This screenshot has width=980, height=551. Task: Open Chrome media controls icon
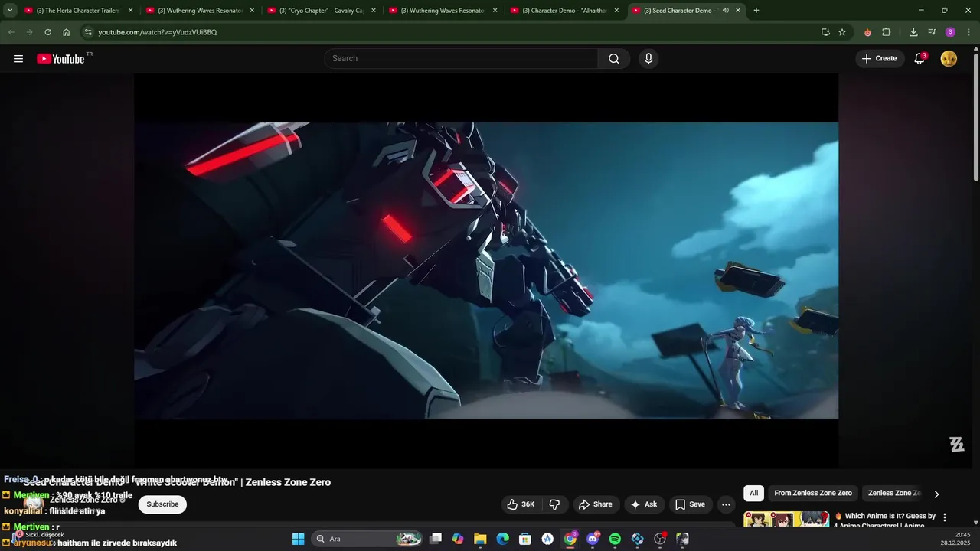[932, 32]
